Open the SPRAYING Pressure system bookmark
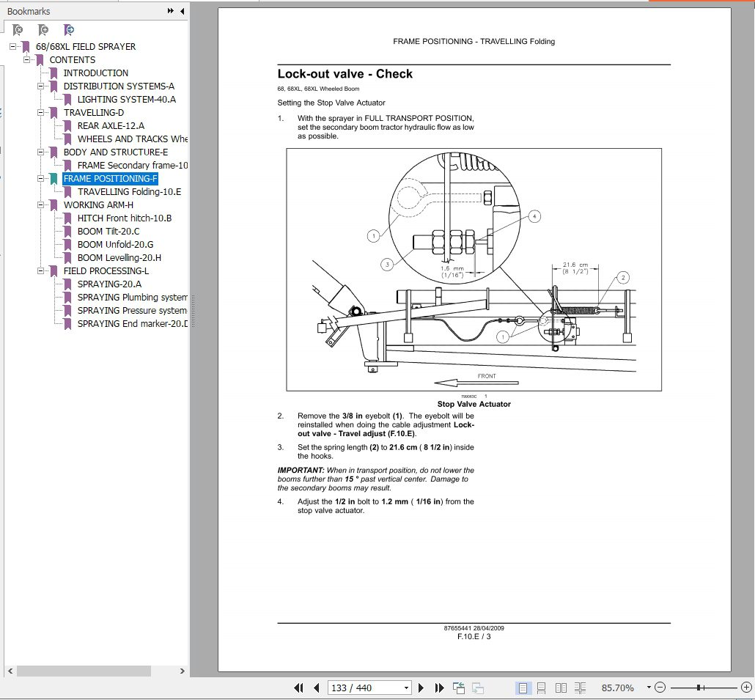Screen dimensions: 755x700 click(x=133, y=311)
